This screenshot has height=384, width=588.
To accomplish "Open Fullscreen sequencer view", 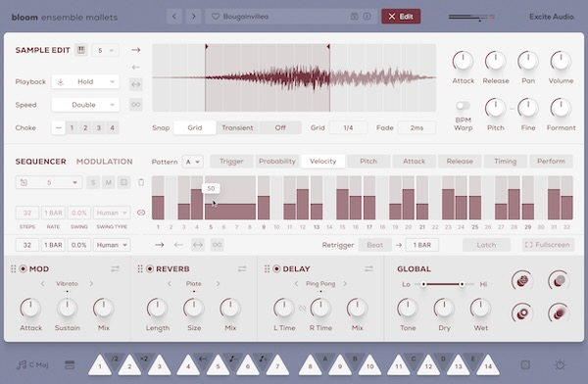I will point(548,245).
